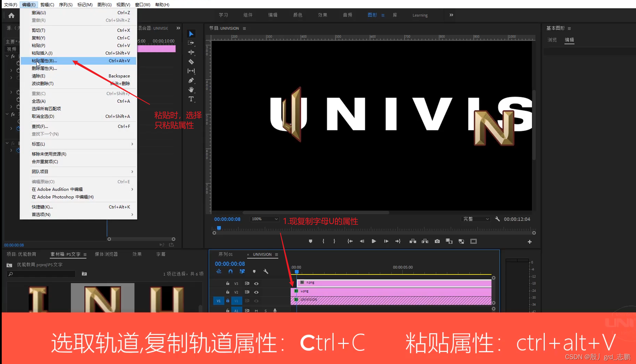
Task: Open button editor plus icon
Action: tap(530, 242)
